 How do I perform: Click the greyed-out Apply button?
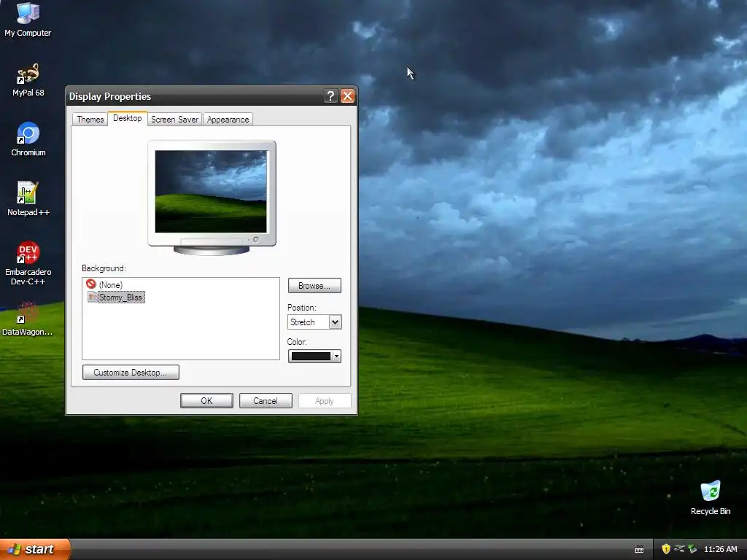(325, 401)
